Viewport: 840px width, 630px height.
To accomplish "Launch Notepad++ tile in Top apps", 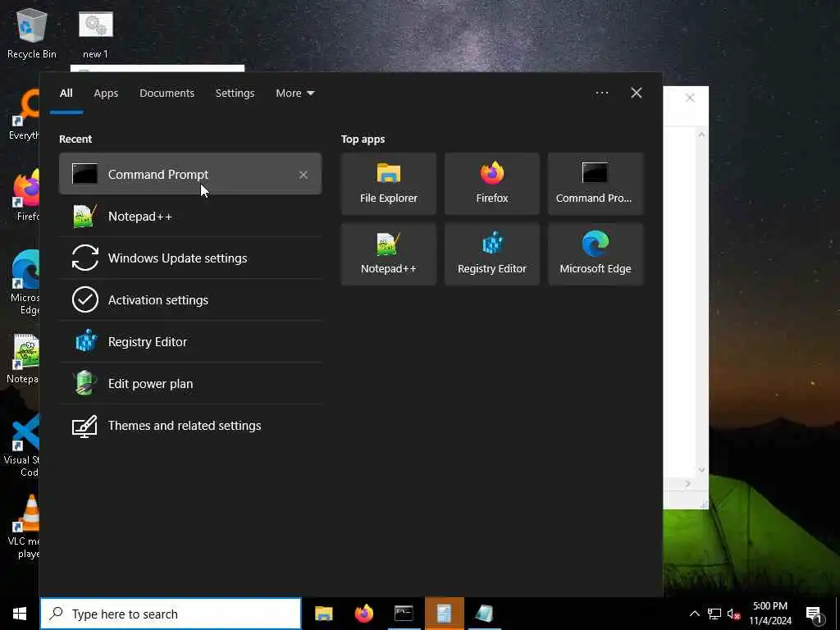I will pyautogui.click(x=388, y=254).
